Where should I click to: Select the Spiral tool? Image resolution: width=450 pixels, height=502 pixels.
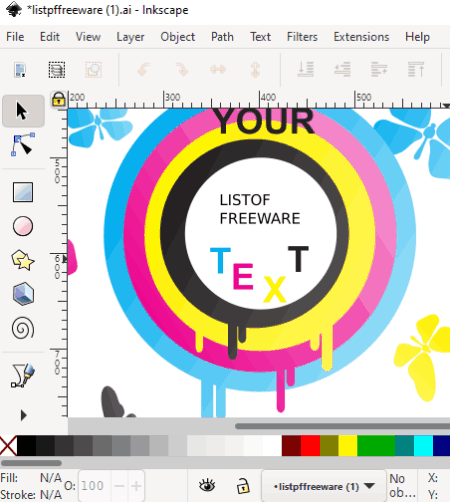click(x=23, y=328)
